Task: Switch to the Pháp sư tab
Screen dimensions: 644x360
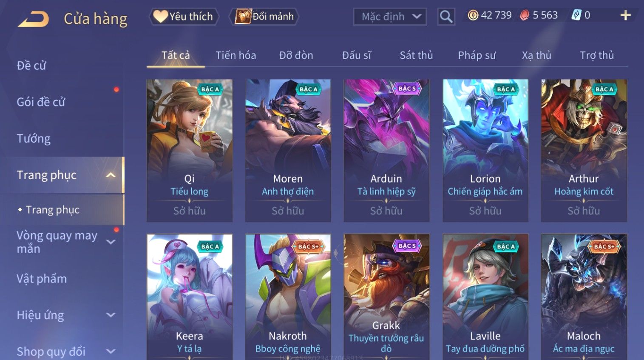Action: 477,55
